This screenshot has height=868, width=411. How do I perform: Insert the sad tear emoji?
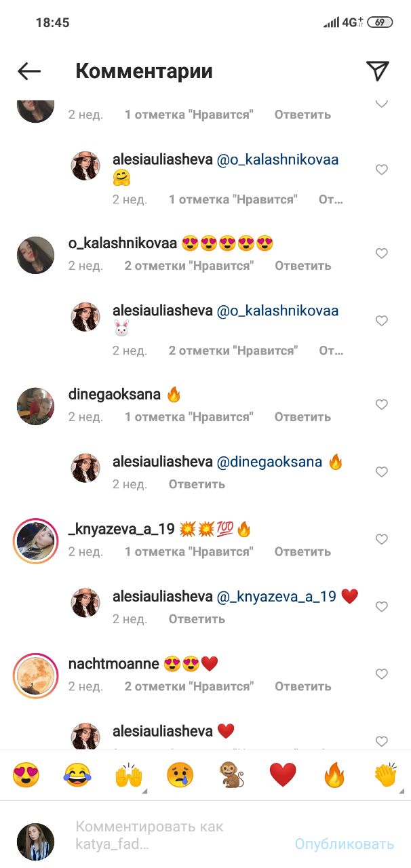coord(180,774)
